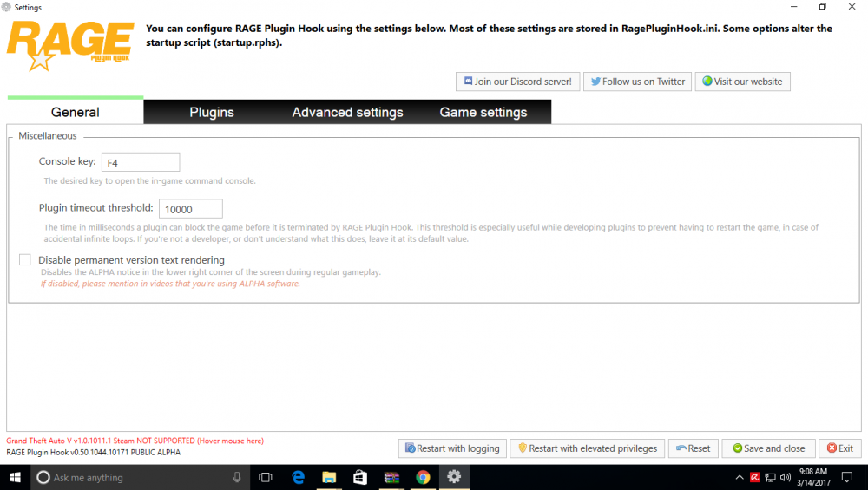The image size is (868, 490).
Task: Click Restart with logging button
Action: tap(452, 448)
